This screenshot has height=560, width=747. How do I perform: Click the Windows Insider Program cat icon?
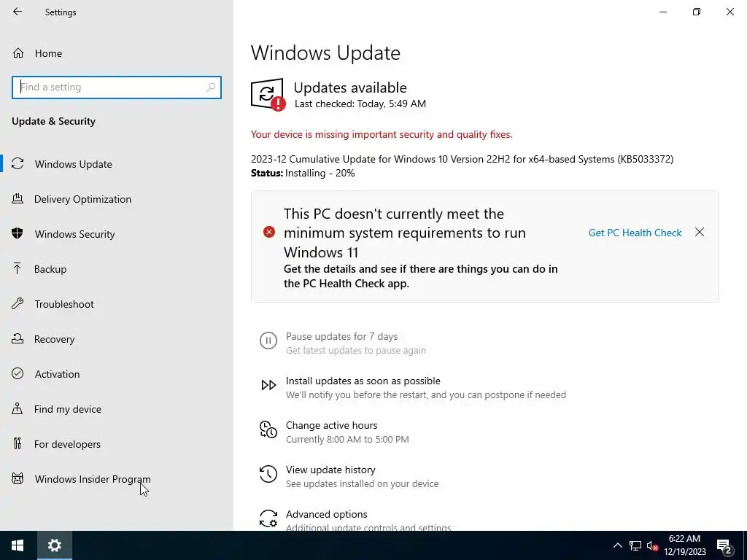tap(18, 478)
